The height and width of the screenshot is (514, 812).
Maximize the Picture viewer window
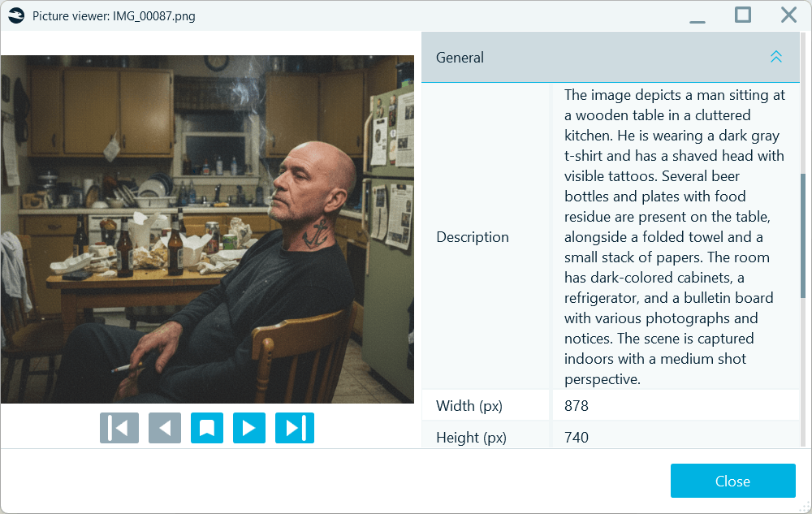(742, 15)
